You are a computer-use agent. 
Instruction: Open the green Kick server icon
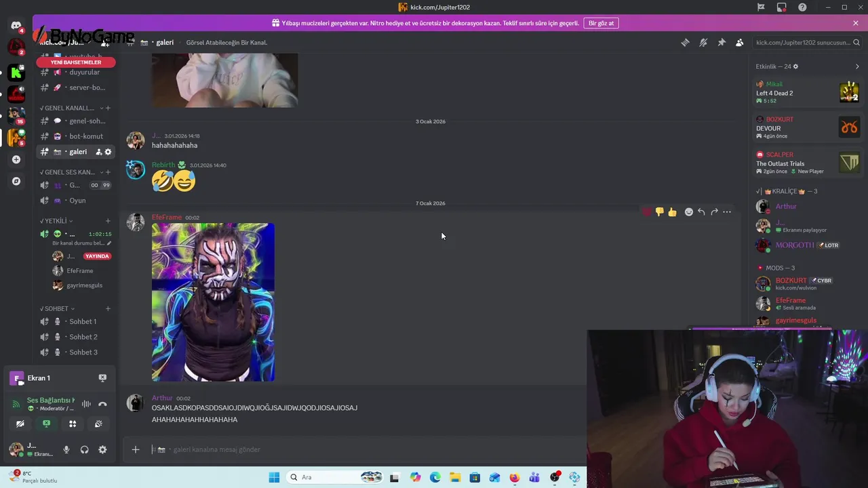click(16, 72)
